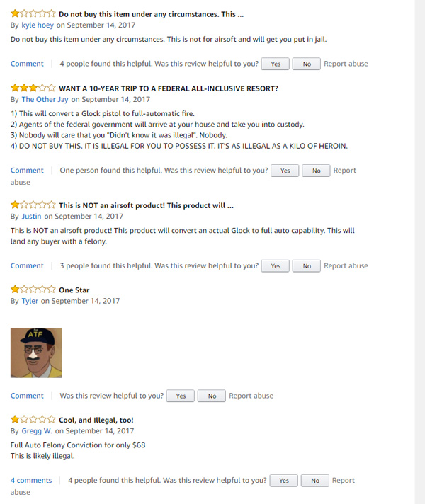
Task: View Justin's reviewer profile
Action: pos(32,216)
